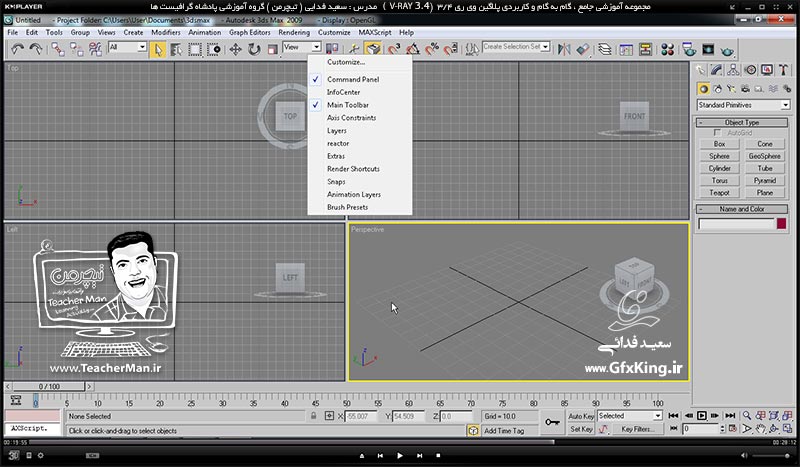The height and width of the screenshot is (467, 800).
Task: Open the Material Editor icon
Action: tap(667, 49)
